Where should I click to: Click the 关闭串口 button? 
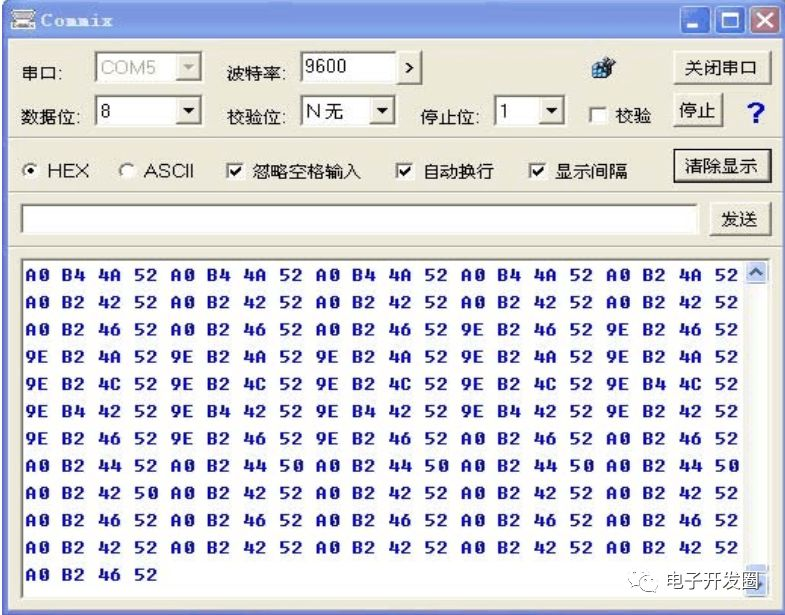[721, 67]
